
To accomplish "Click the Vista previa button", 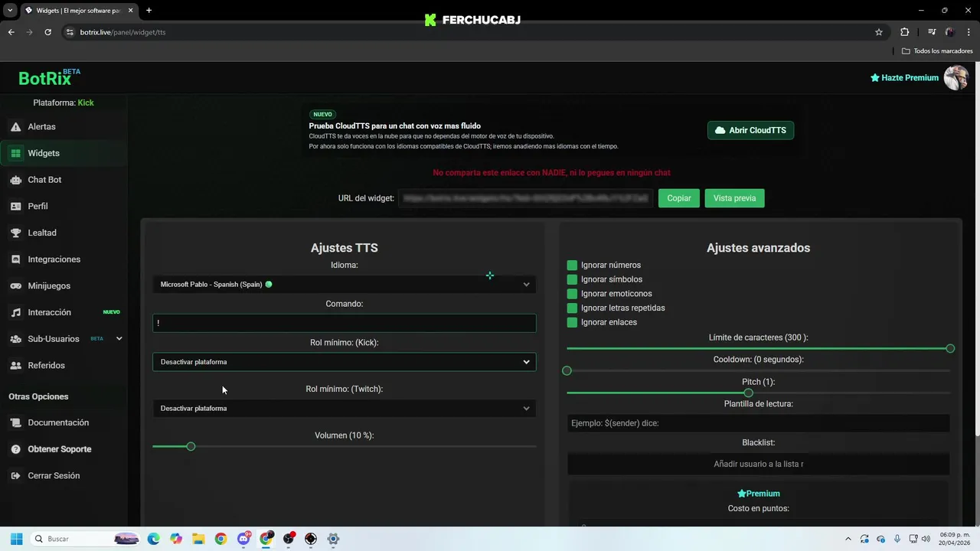I will pos(734,198).
